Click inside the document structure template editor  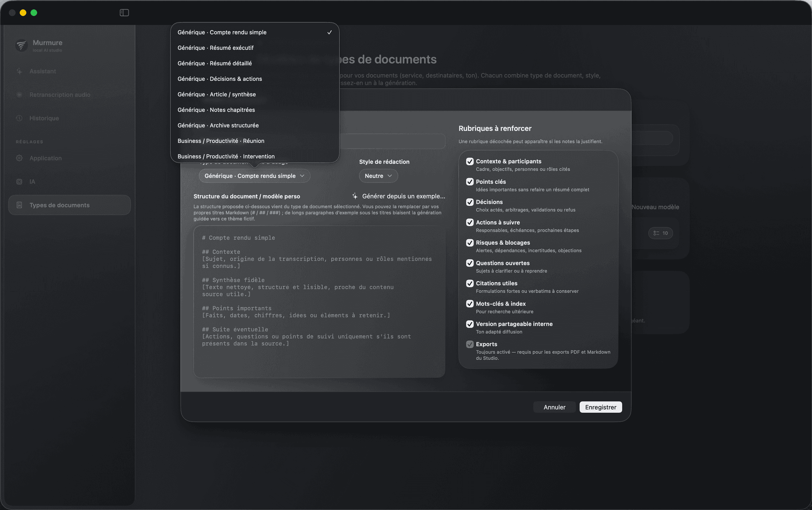(320, 302)
